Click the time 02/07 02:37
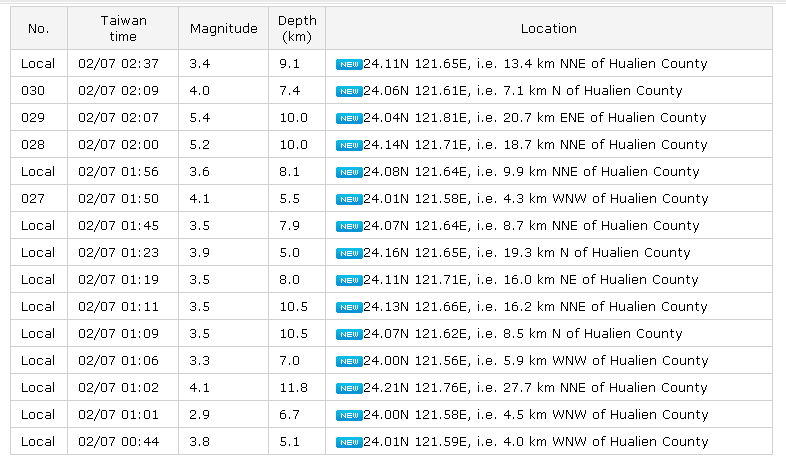Viewport: 786px width, 462px height. point(118,64)
